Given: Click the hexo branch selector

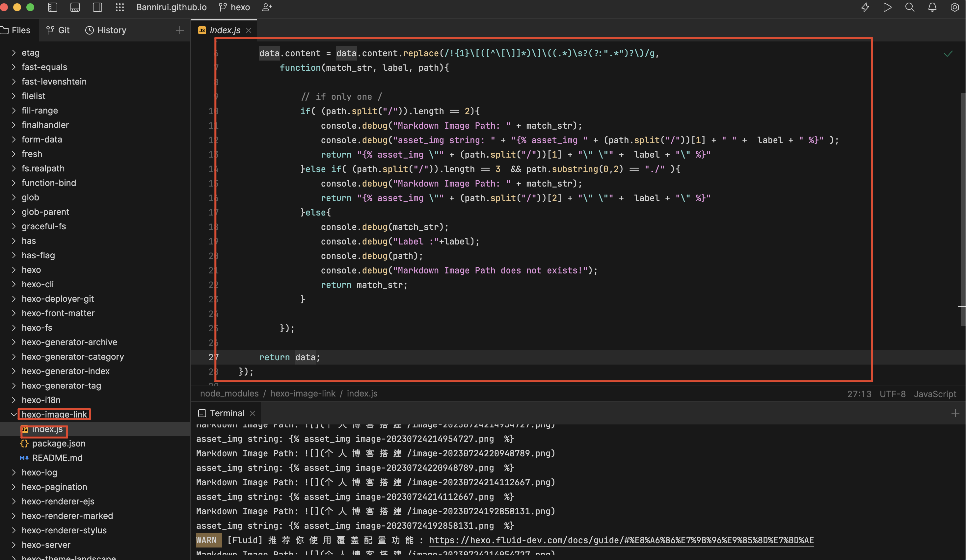Looking at the screenshot, I should pyautogui.click(x=235, y=7).
